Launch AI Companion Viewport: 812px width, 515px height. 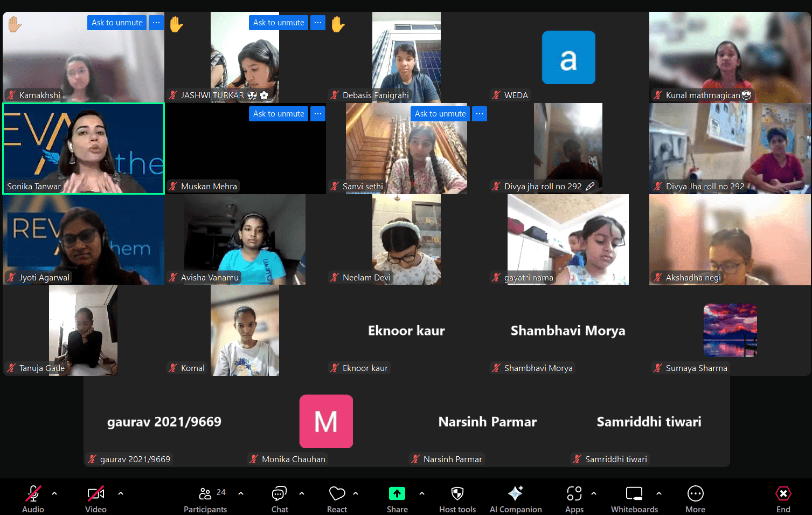tap(516, 499)
